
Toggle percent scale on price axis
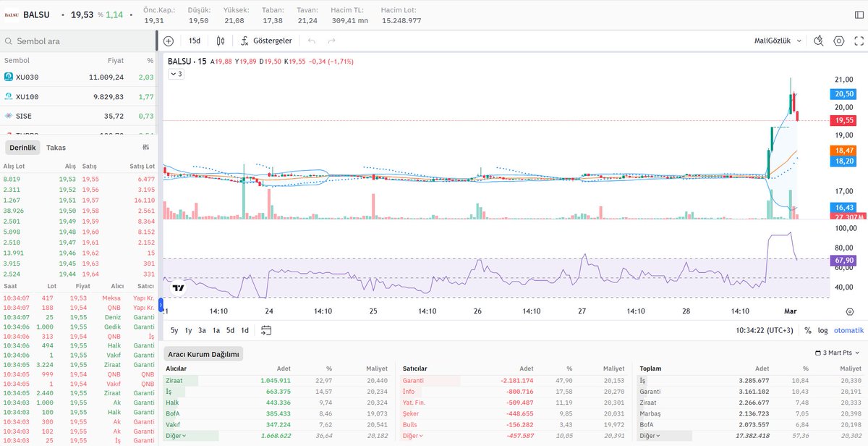[x=808, y=330]
